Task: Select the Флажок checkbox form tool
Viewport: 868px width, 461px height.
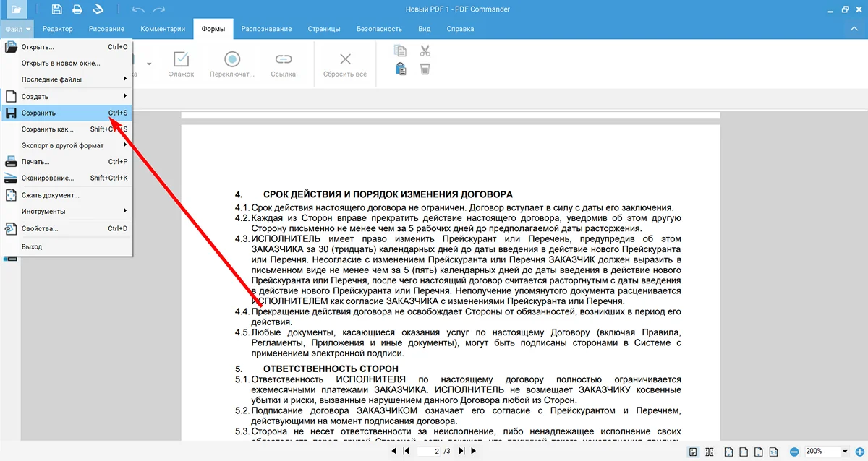Action: pos(181,64)
